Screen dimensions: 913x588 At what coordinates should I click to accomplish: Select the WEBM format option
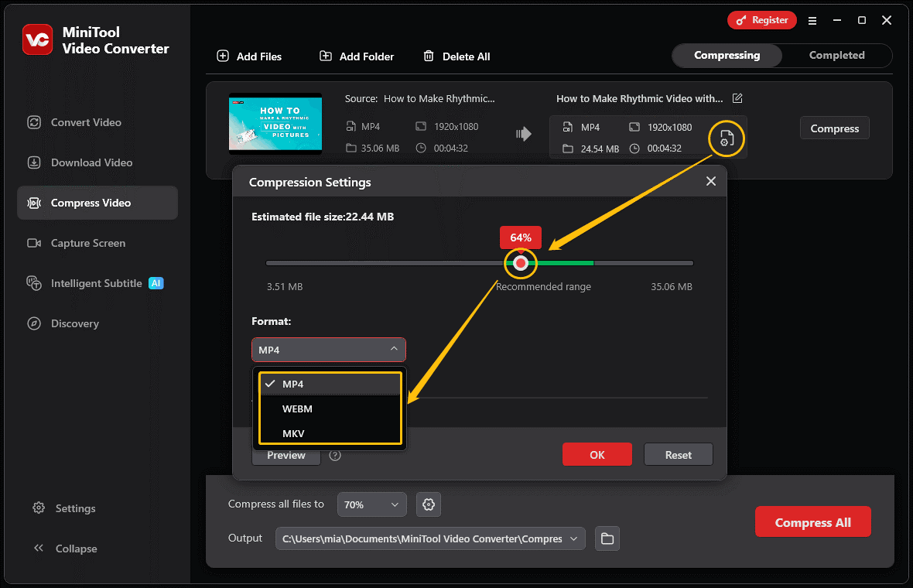(x=297, y=409)
